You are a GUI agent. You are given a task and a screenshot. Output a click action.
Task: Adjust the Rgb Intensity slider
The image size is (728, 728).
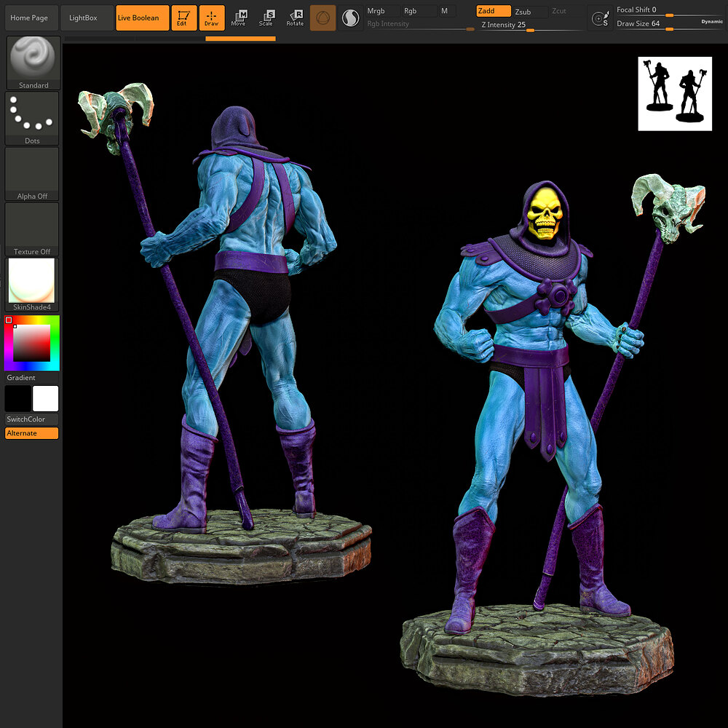tap(420, 24)
